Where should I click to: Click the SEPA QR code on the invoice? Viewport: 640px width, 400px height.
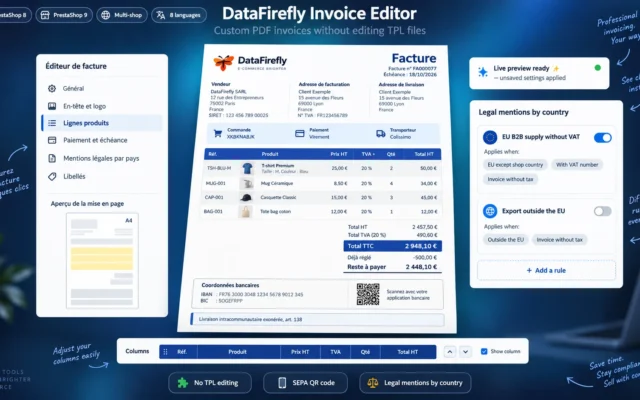[x=368, y=294]
